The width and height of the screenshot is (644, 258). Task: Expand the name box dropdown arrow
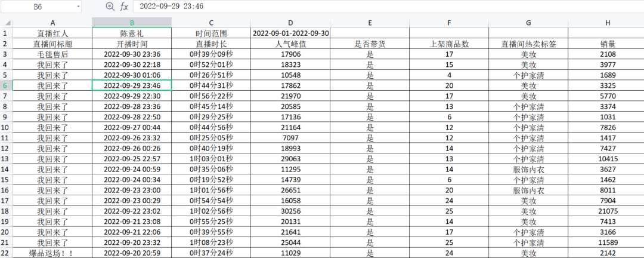point(79,7)
